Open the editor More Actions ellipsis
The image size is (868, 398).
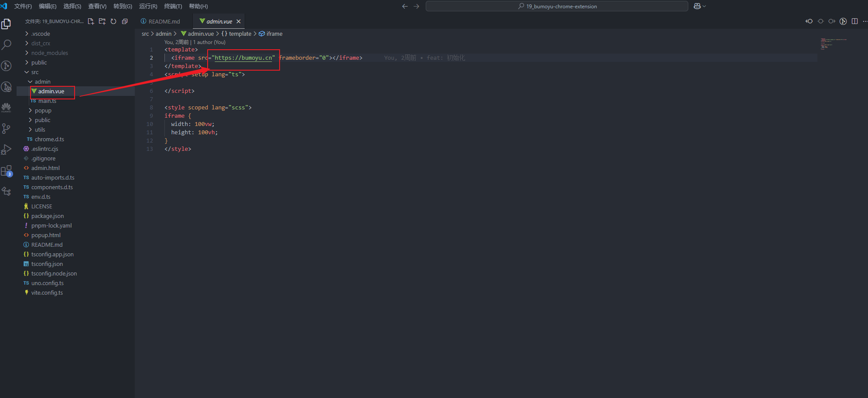(x=865, y=21)
